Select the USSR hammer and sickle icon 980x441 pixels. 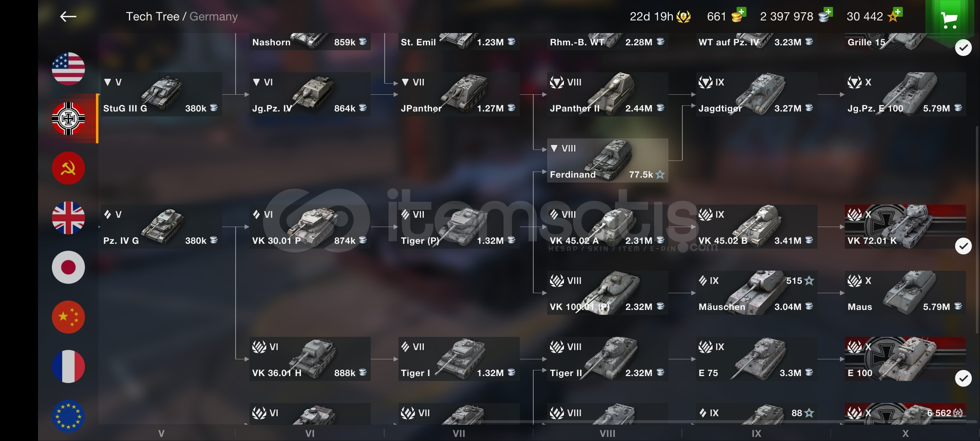coord(68,168)
